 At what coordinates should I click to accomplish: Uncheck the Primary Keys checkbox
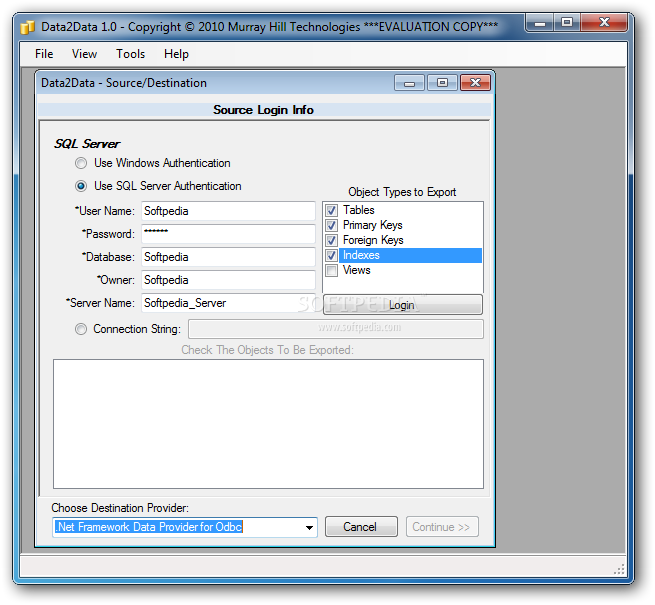point(332,225)
